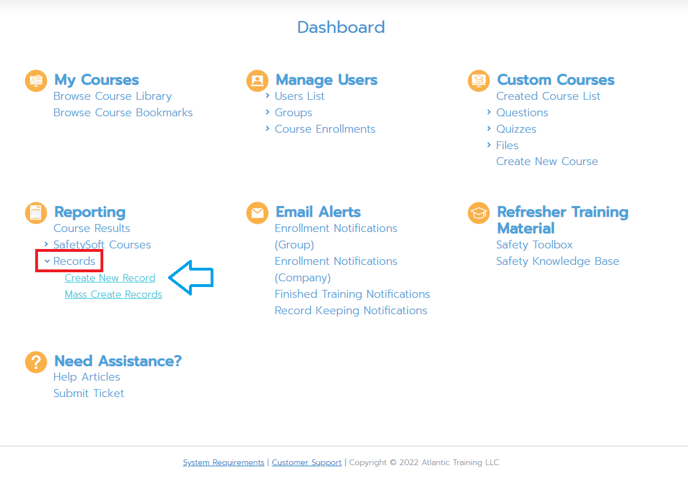Open Browse Course Library
Viewport: 688px width, 481px height.
tap(112, 96)
